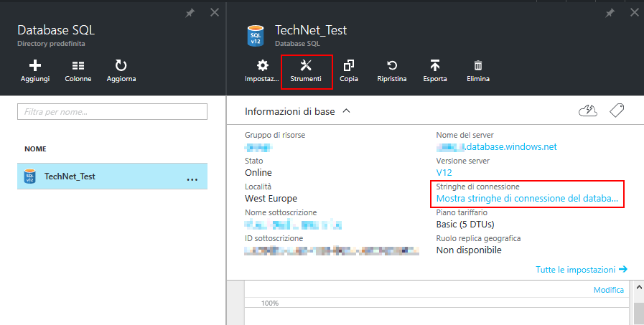Click SQL icon in TechNet_Test list row
644x325 pixels.
click(29, 176)
